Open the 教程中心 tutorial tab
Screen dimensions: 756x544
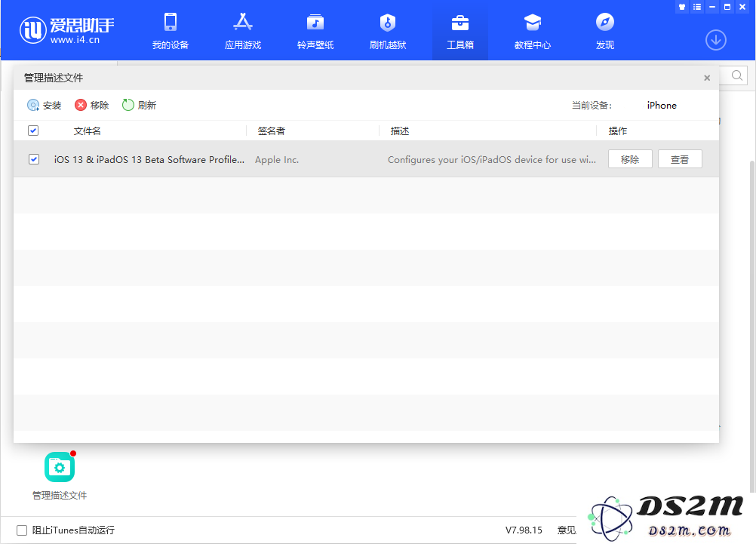[x=532, y=31]
